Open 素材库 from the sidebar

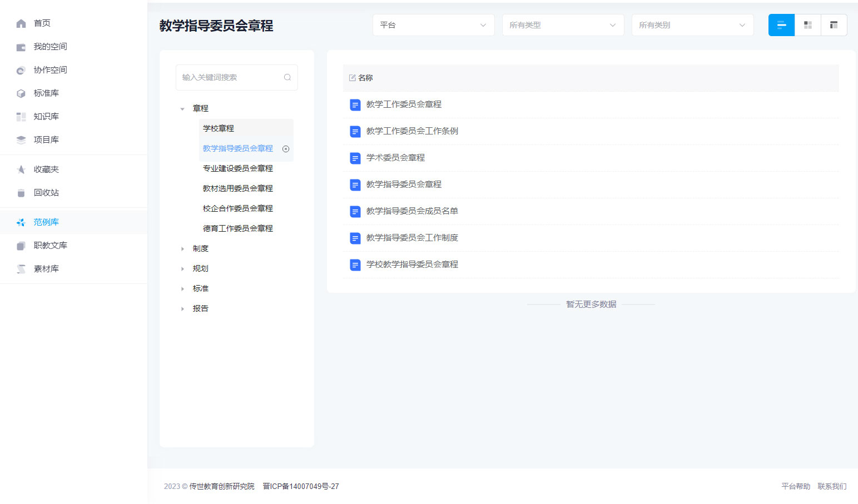pyautogui.click(x=46, y=269)
